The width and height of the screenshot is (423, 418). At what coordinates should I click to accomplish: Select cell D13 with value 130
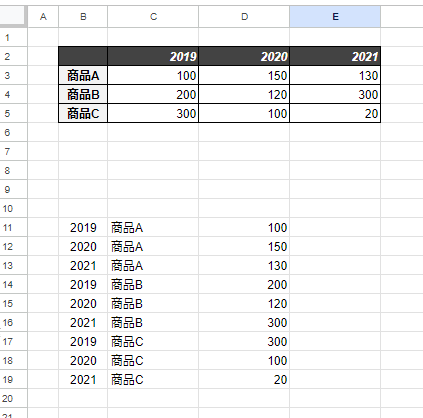(244, 266)
